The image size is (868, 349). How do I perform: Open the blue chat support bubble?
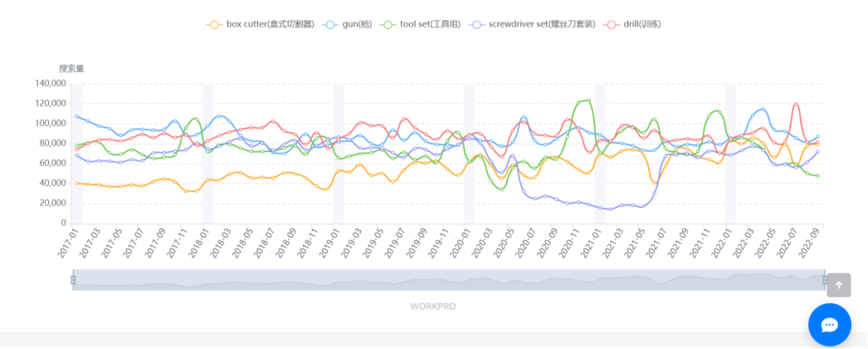[x=836, y=324]
